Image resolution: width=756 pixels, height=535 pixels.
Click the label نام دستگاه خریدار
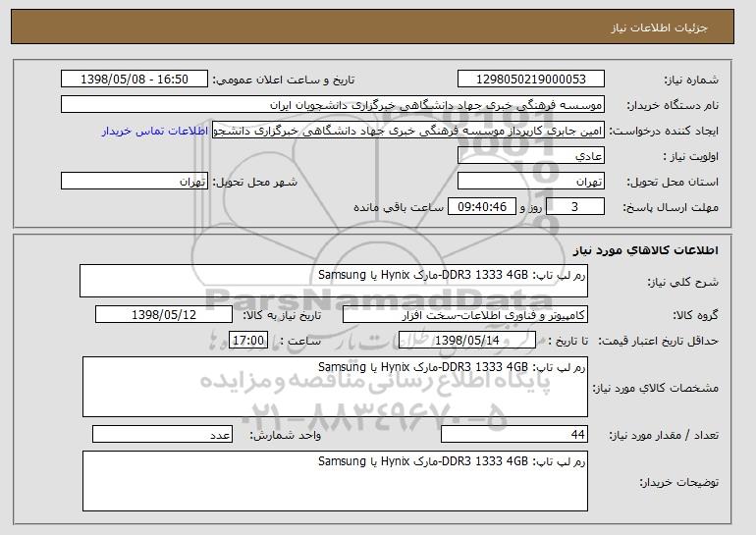(673, 105)
